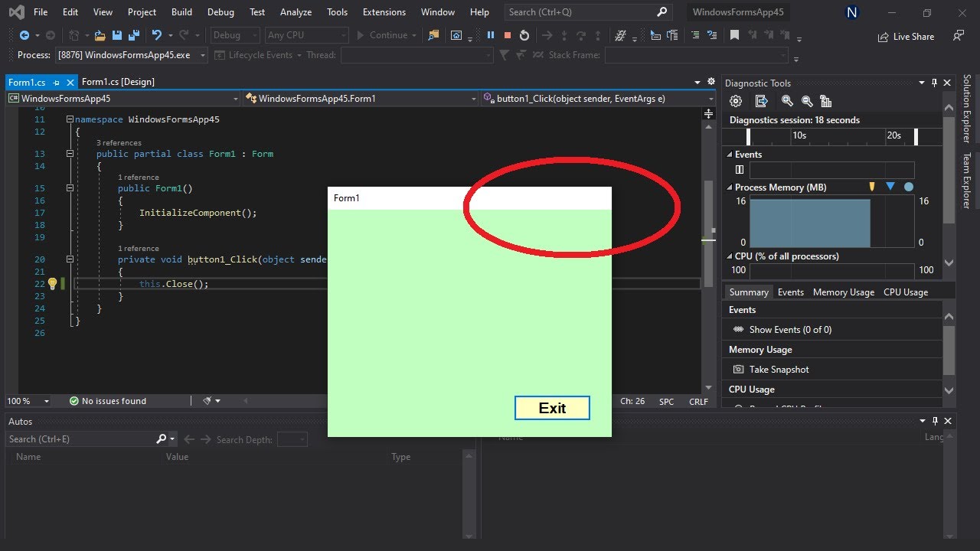The image size is (980, 551).
Task: Collapse the Process Memory graph section
Action: pyautogui.click(x=729, y=187)
